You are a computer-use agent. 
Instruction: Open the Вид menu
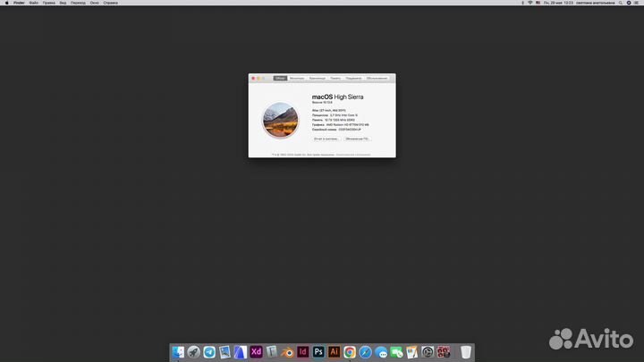(63, 3)
